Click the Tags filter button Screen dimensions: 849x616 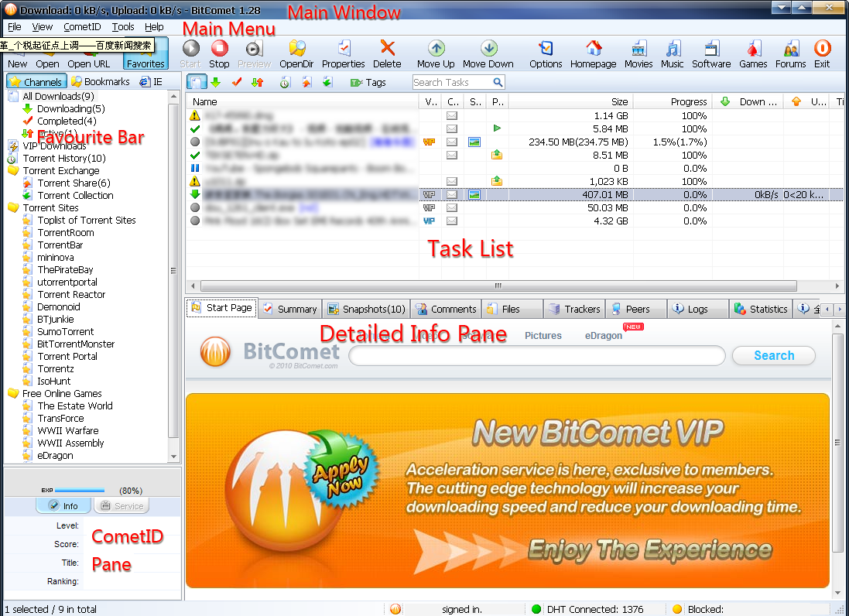click(x=368, y=82)
